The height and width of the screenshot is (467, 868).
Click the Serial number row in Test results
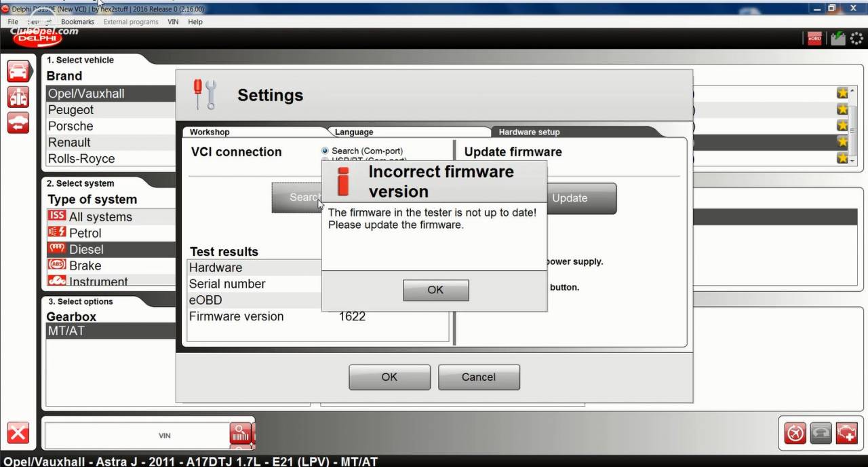(256, 284)
